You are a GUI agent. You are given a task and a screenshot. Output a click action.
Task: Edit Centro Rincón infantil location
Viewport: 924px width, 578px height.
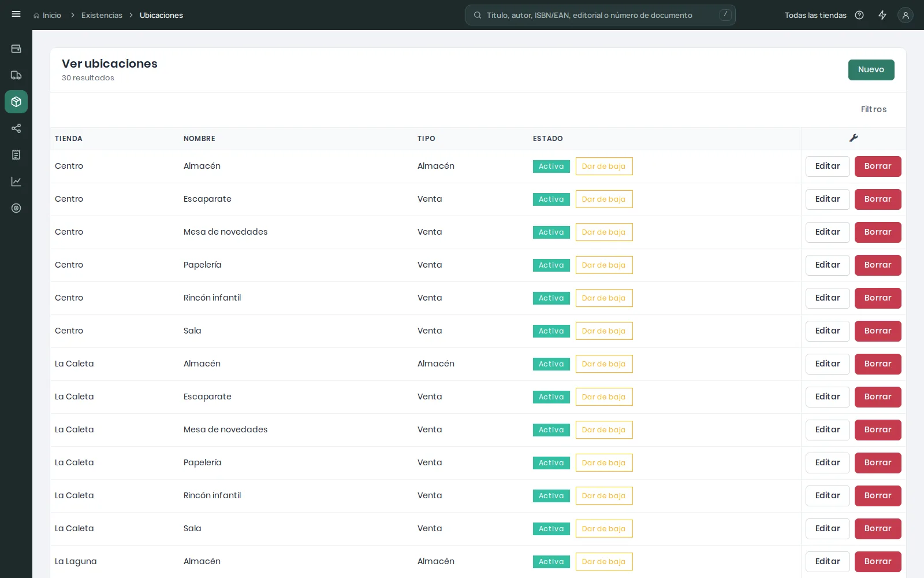click(828, 298)
